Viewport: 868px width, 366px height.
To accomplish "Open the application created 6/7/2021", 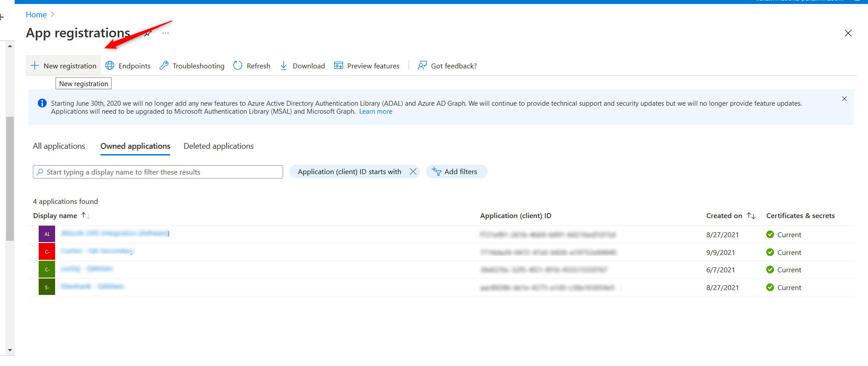I will coord(87,269).
